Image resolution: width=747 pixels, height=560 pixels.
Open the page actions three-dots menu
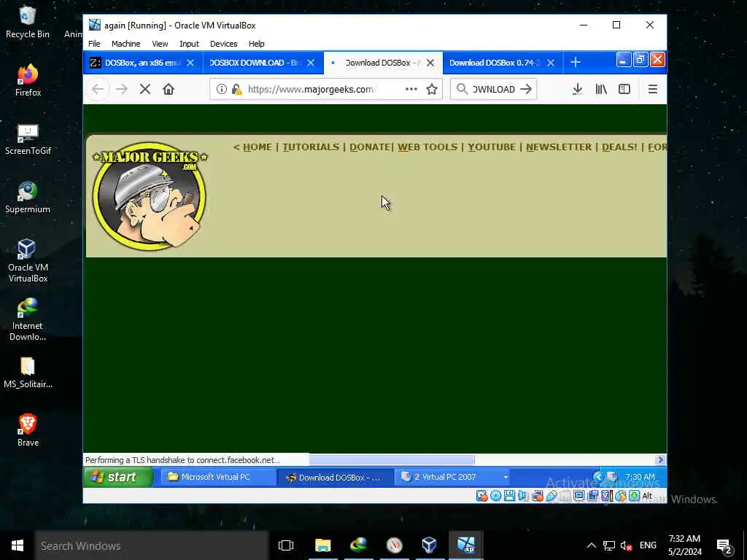point(411,89)
